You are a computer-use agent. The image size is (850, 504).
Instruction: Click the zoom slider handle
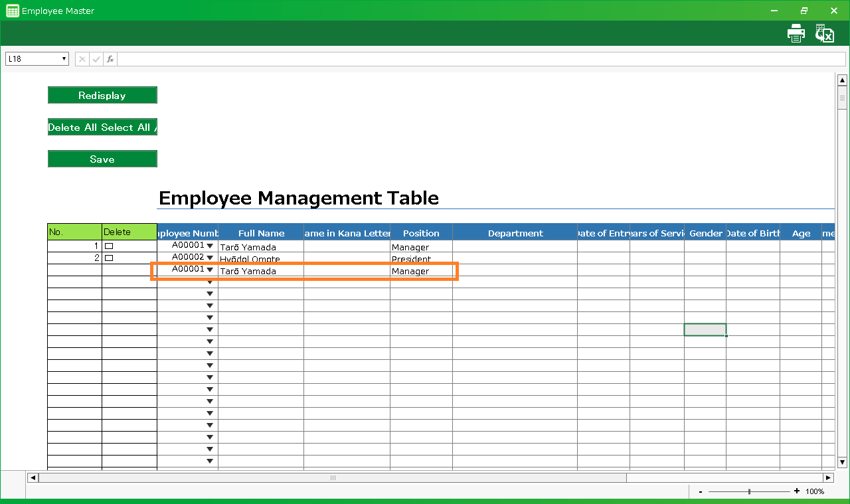click(750, 491)
